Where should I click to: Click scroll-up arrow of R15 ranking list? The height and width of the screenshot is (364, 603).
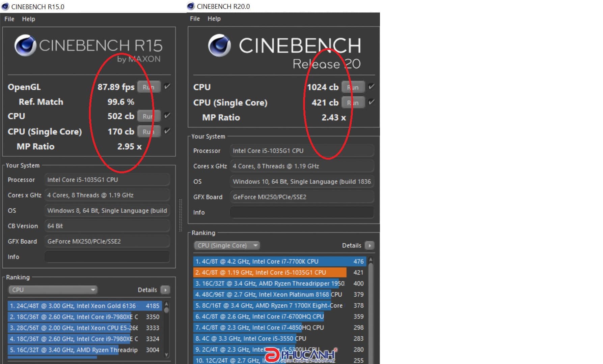click(166, 304)
